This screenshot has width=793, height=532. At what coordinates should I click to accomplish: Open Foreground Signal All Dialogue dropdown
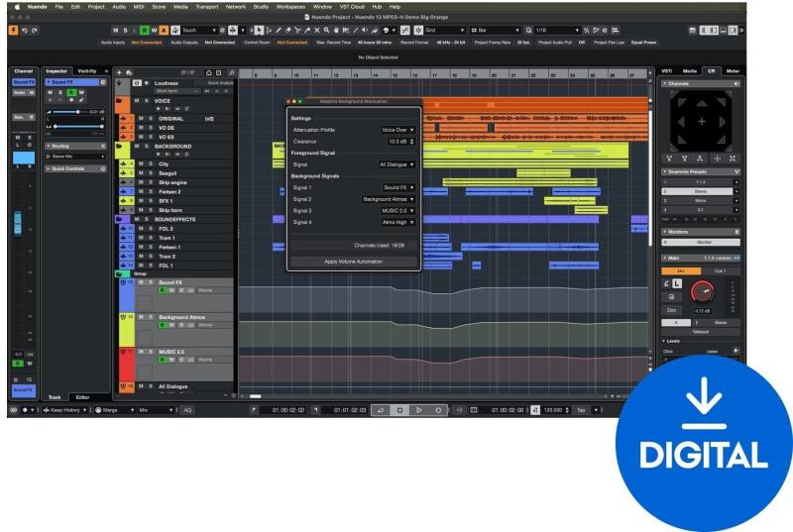click(x=396, y=164)
